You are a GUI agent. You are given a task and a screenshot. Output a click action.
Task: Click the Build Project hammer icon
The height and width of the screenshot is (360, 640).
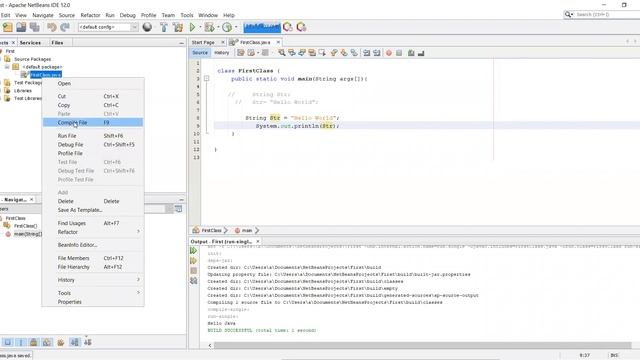[x=164, y=27]
